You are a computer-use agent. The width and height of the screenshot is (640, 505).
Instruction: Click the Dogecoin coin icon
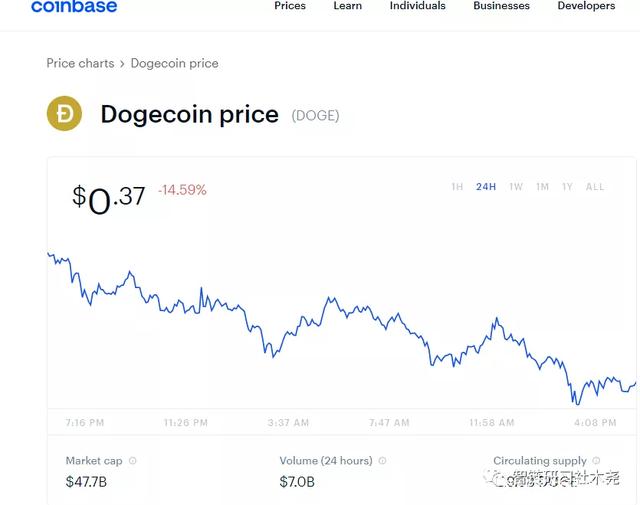(65, 114)
